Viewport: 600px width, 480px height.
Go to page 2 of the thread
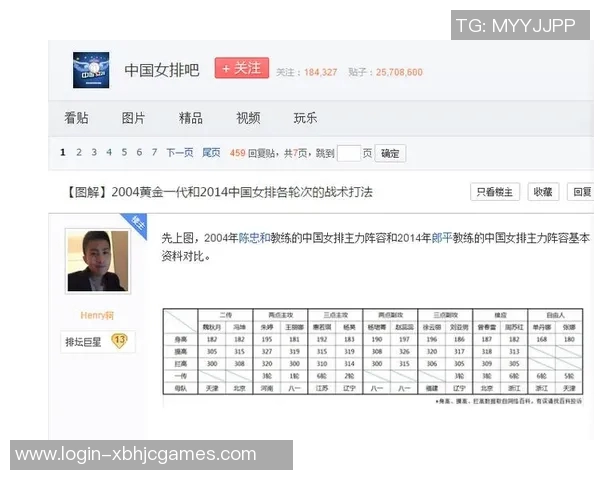(79, 153)
